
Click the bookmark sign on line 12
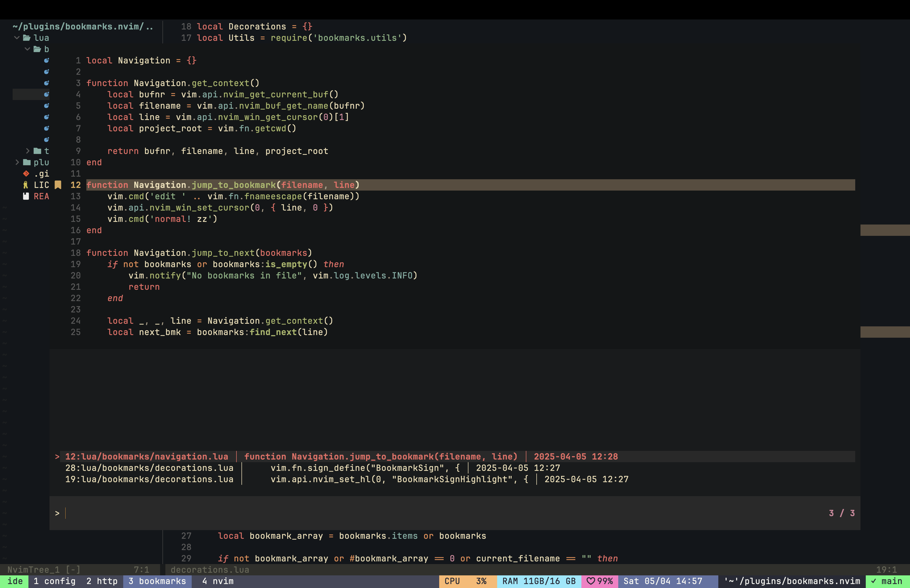(x=58, y=185)
